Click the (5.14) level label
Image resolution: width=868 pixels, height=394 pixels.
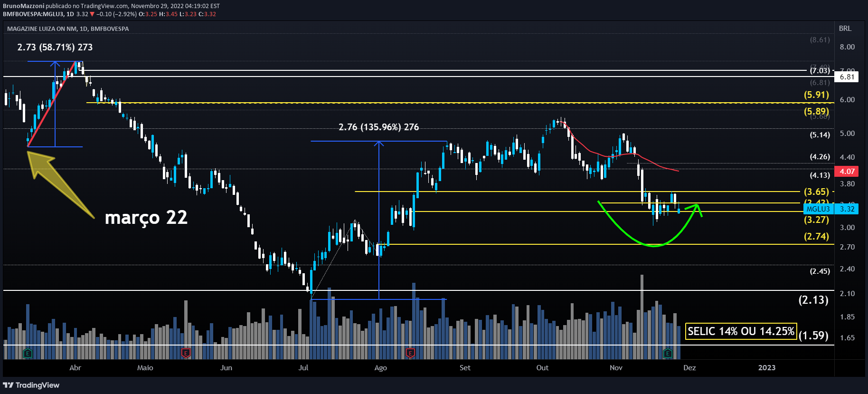820,135
